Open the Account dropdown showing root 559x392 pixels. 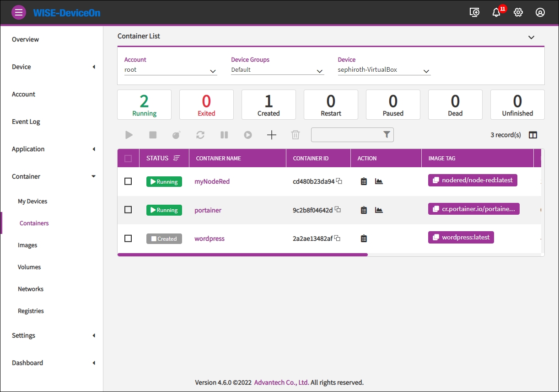170,70
